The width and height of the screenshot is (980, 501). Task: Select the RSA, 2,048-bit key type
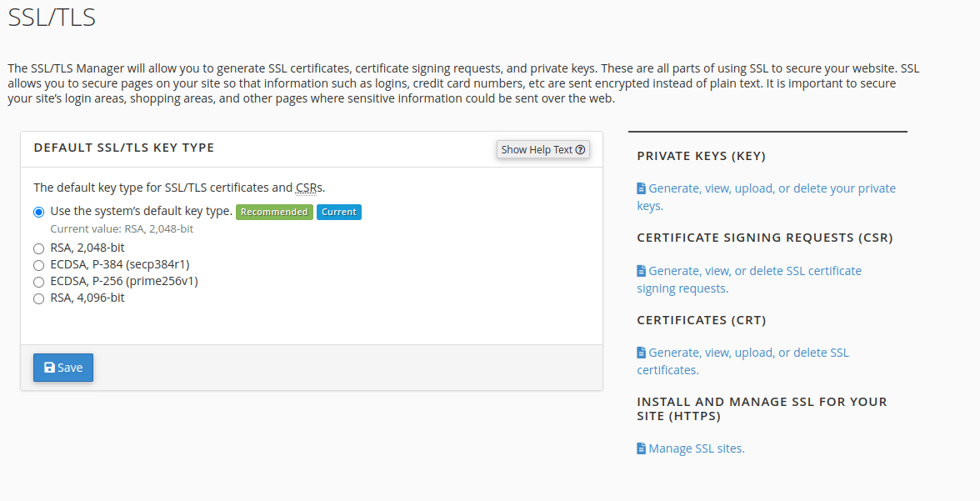pos(38,248)
